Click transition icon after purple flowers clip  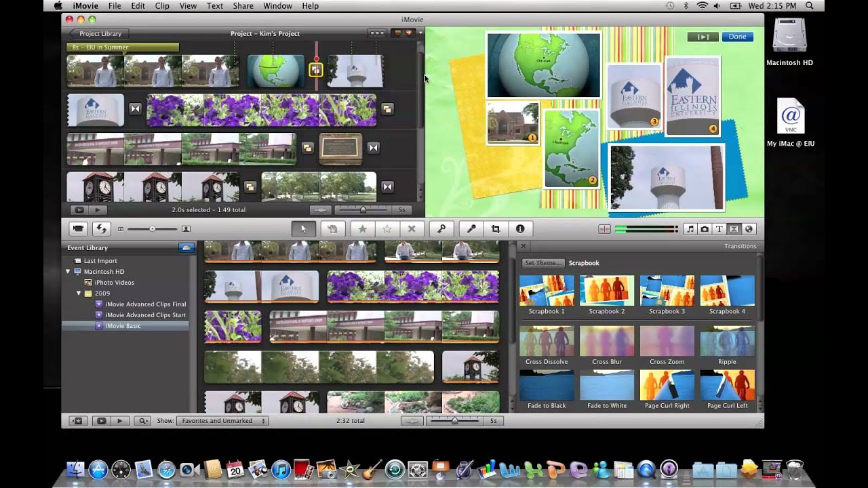pos(387,108)
